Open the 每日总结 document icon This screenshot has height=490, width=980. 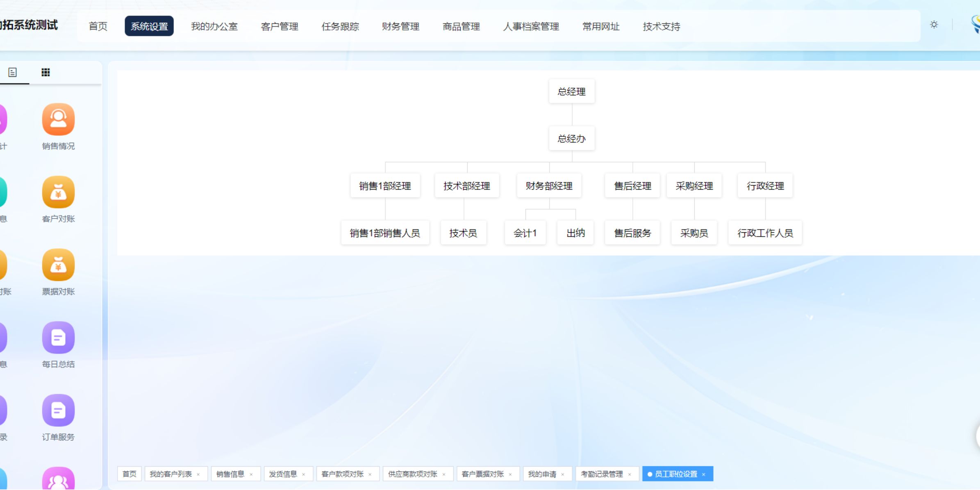pos(58,338)
